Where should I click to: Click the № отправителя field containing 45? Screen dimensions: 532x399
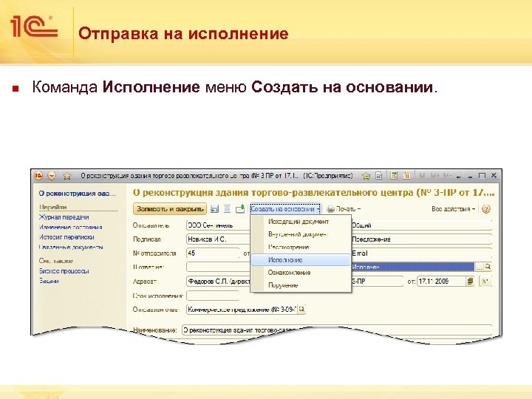coord(213,253)
